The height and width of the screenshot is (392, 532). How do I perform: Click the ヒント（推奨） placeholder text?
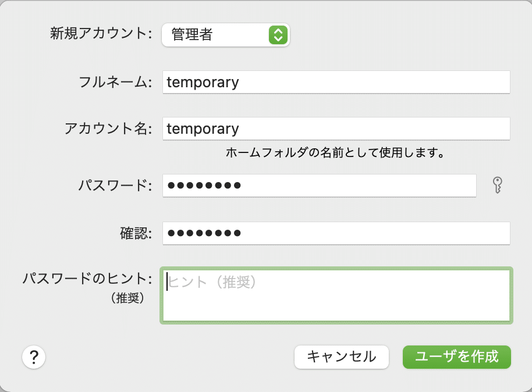tap(212, 281)
